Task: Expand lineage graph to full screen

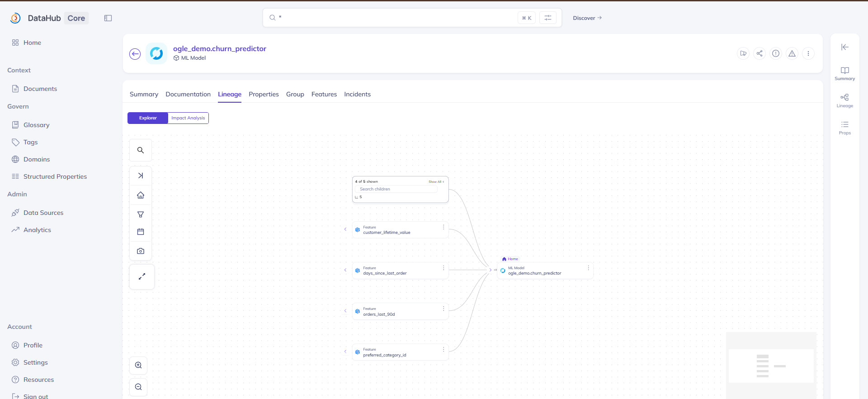Action: tap(142, 276)
